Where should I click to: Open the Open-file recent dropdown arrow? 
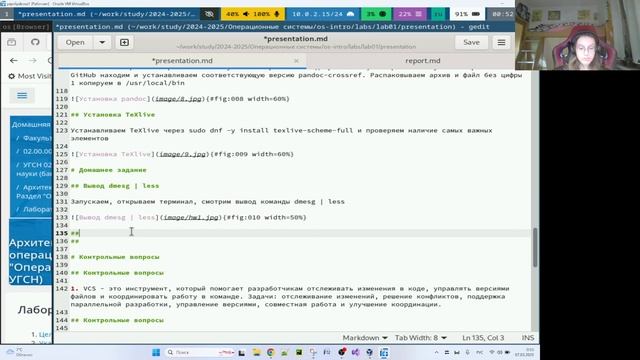(x=102, y=42)
